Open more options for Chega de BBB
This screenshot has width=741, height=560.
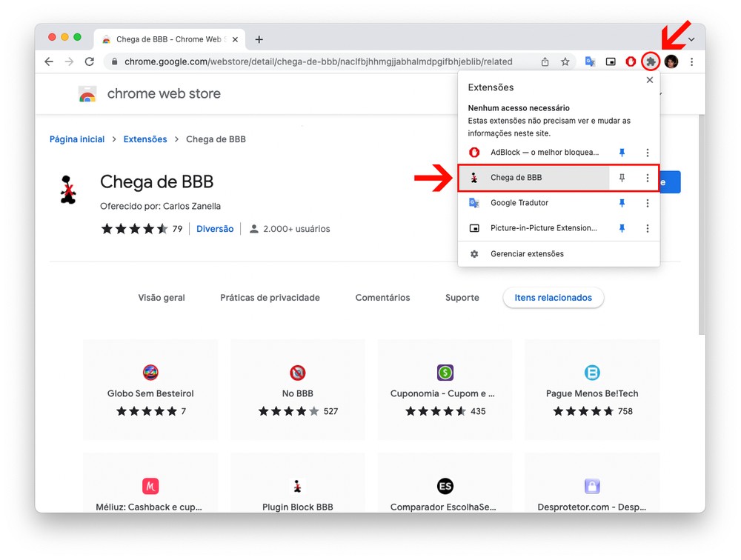647,178
